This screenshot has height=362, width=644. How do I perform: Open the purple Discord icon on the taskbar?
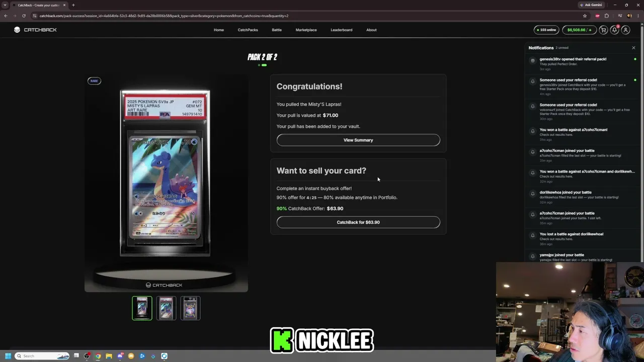(x=120, y=356)
